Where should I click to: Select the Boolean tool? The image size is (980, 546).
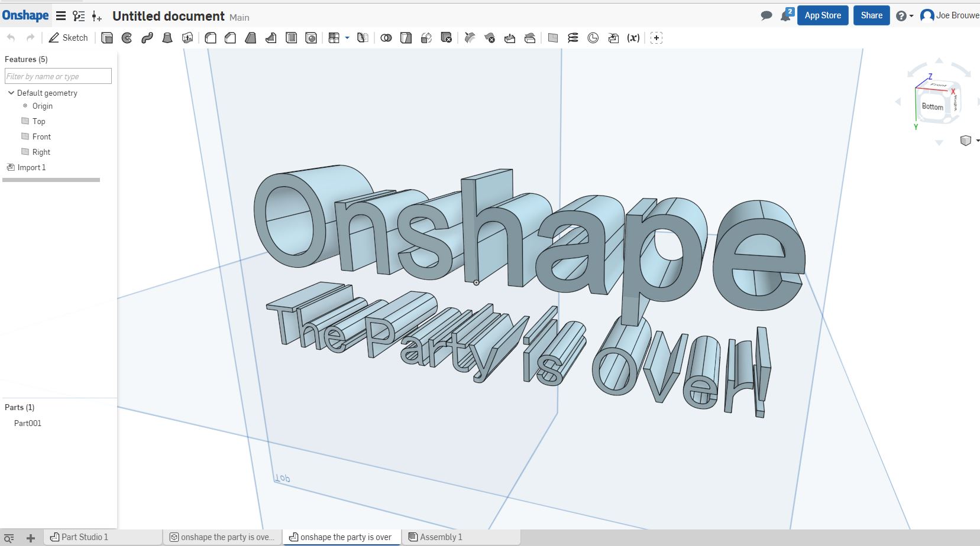point(386,38)
